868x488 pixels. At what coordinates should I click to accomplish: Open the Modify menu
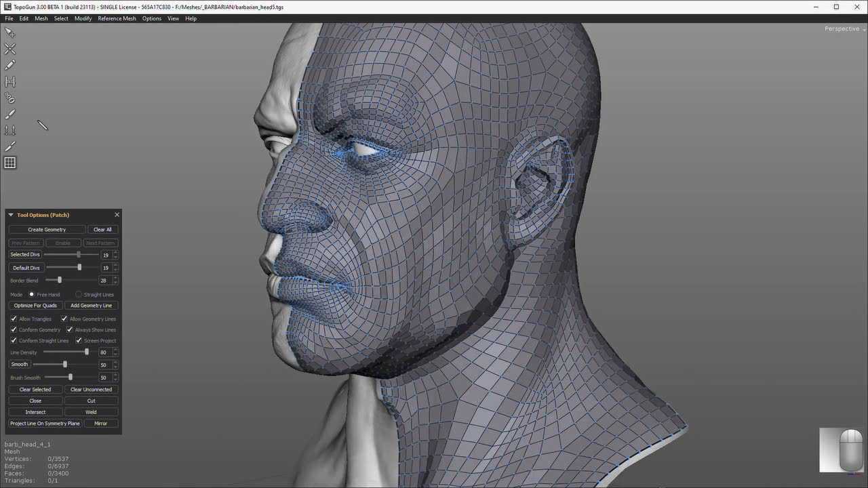click(x=83, y=18)
